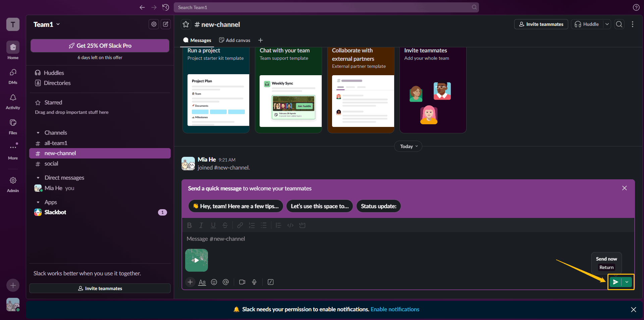The height and width of the screenshot is (320, 644).
Task: Toggle the Aa formatting bar
Action: 202,282
